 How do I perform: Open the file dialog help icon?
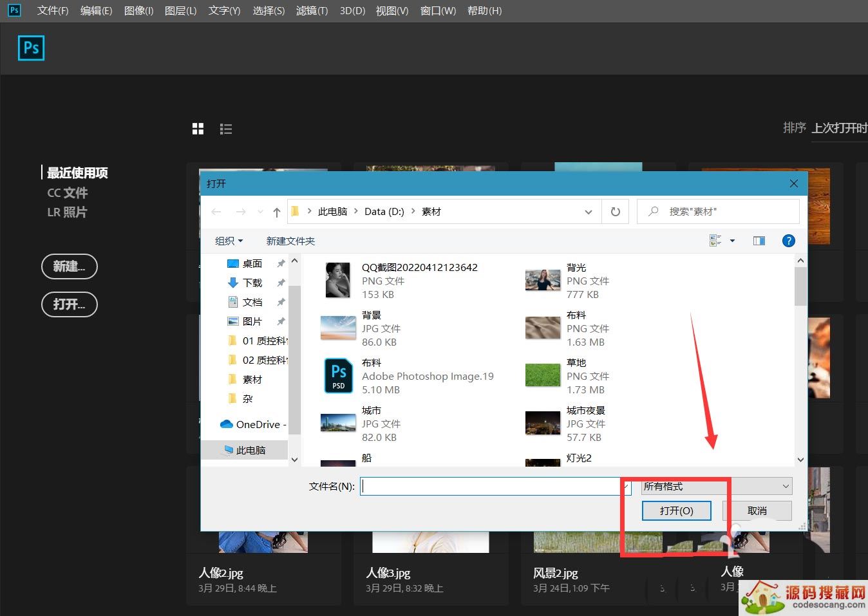click(x=788, y=241)
